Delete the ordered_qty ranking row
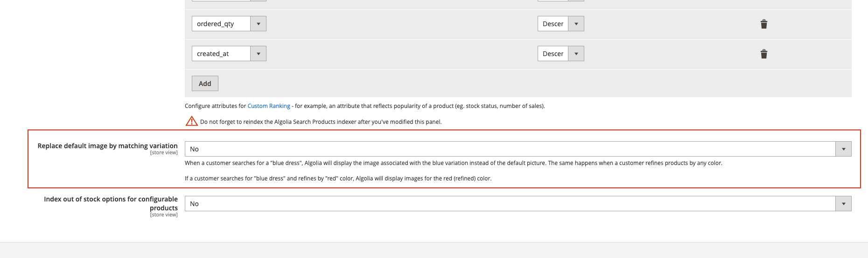The height and width of the screenshot is (258, 868). [764, 24]
